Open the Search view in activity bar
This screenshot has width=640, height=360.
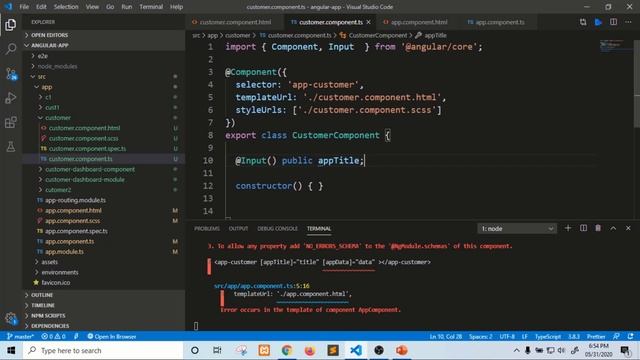coord(11,49)
